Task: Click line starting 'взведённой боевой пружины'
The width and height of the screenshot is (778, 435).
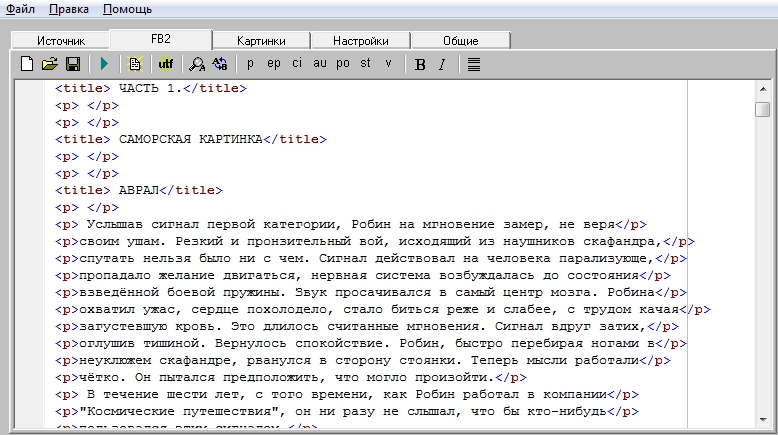Action: point(371,293)
